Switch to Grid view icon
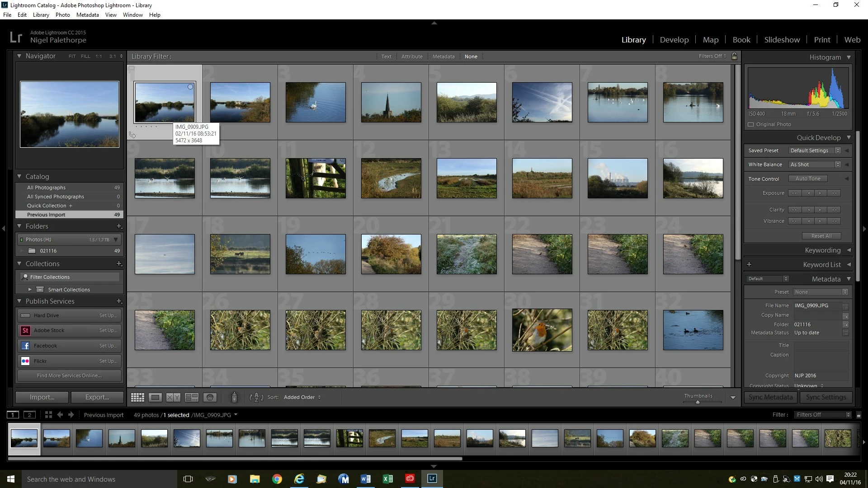Image resolution: width=868 pixels, height=488 pixels. pos(137,398)
